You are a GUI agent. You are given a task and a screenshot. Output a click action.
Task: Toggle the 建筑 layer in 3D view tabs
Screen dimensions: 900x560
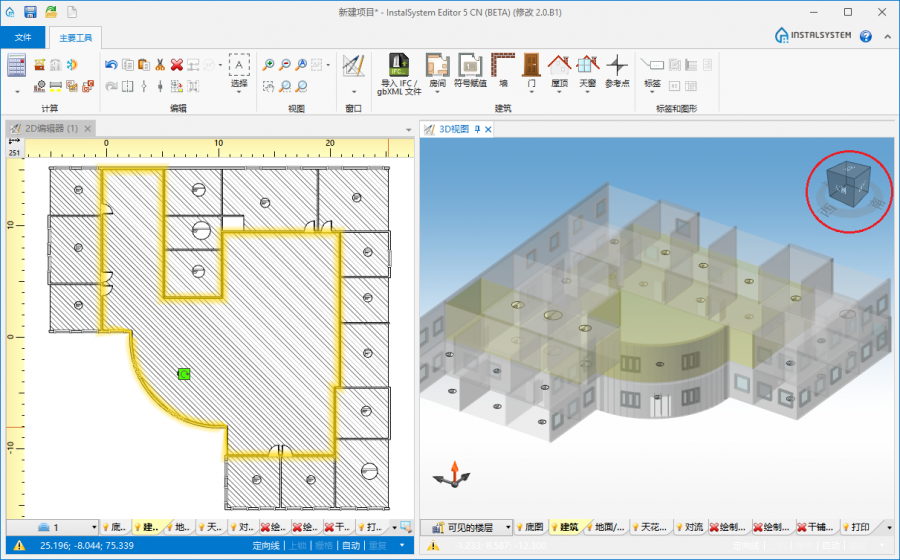pos(565,527)
